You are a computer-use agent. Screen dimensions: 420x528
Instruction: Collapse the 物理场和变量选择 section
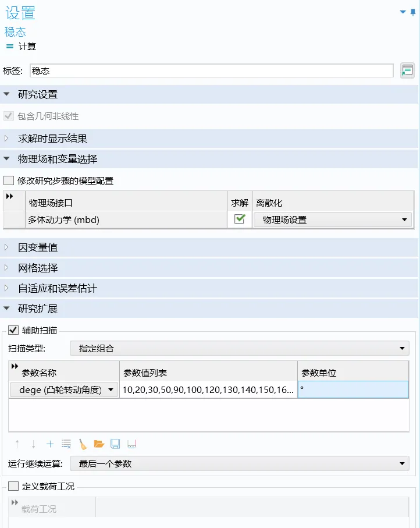tap(6, 158)
